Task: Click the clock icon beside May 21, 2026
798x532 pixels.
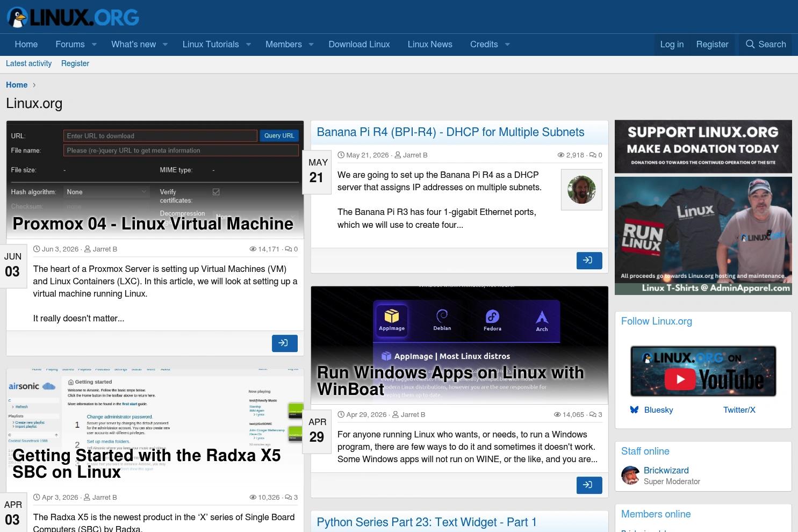Action: coord(341,155)
